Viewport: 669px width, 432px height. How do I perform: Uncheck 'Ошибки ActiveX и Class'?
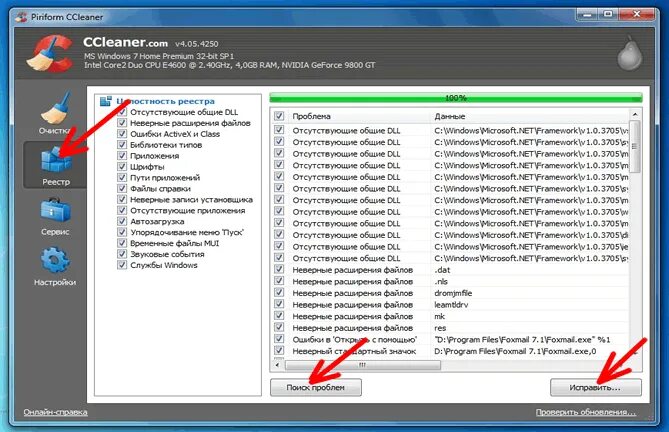tap(122, 134)
